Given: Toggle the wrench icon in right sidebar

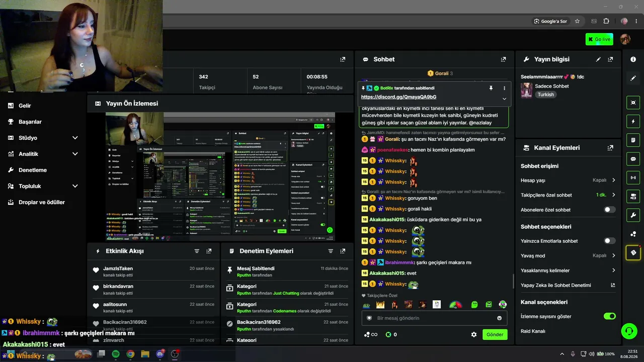Looking at the screenshot, I should [x=633, y=215].
